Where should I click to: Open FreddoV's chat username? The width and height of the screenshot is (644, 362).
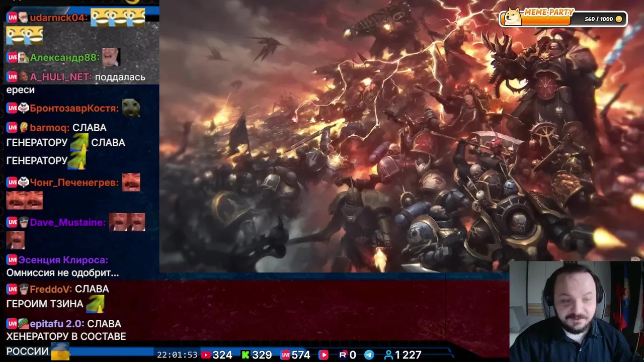point(51,289)
